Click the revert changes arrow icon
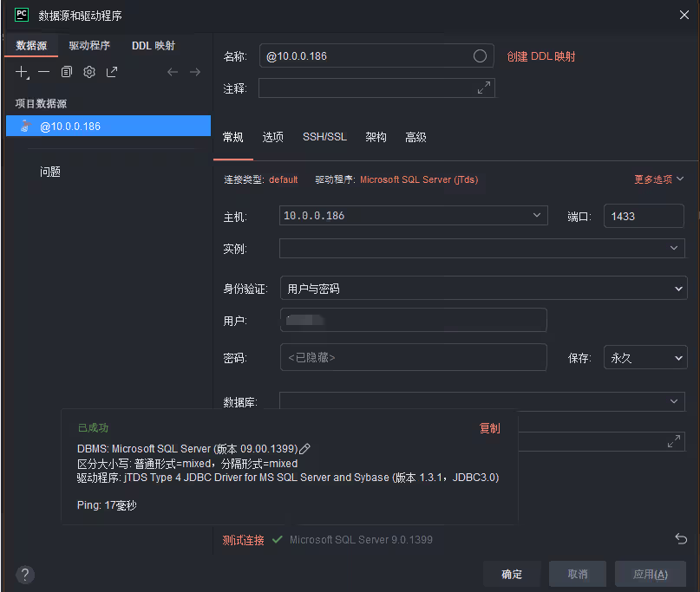This screenshot has width=700, height=592. click(681, 539)
